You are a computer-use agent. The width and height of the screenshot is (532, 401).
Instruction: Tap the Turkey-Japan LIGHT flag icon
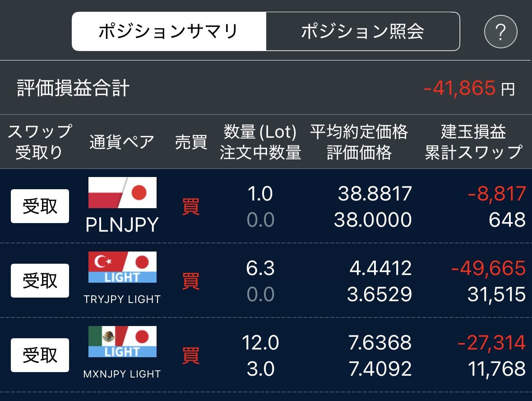122,267
